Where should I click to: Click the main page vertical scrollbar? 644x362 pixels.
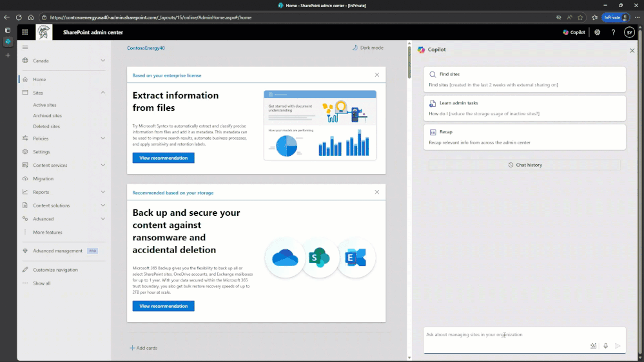pos(409,62)
